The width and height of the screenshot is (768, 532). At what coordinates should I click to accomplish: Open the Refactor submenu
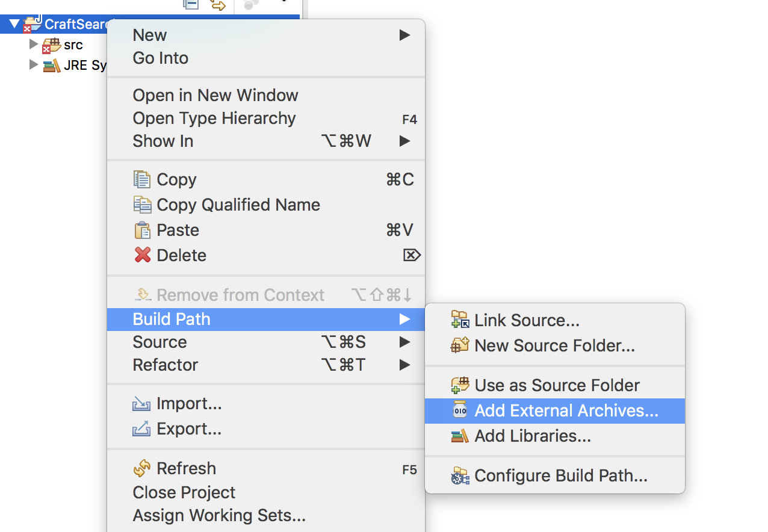click(x=165, y=365)
